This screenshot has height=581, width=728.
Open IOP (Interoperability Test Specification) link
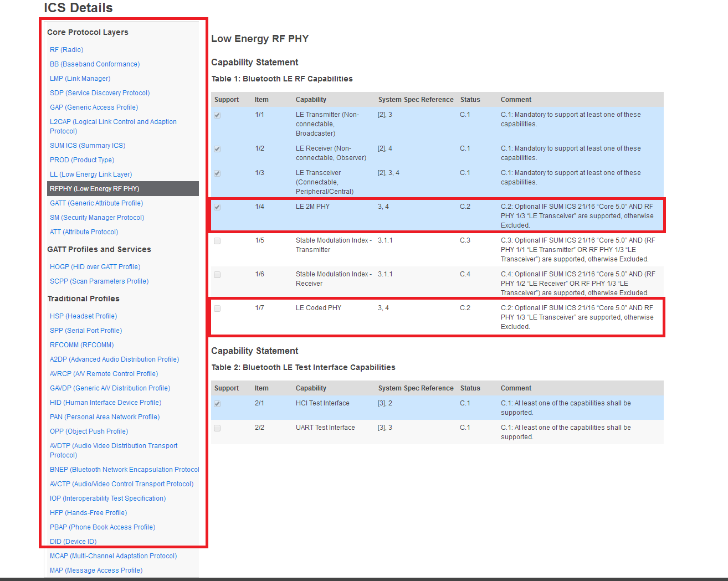point(108,498)
